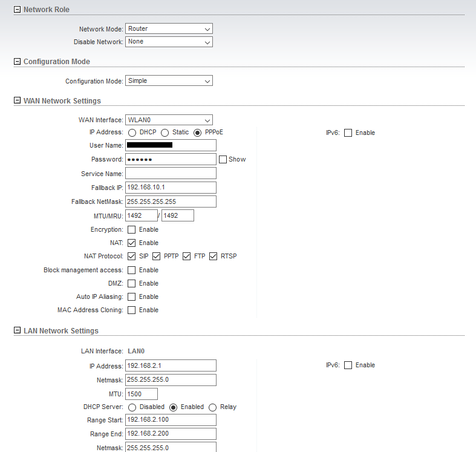Click the LAN IP Address field
Viewport: 476px width, 452px height.
click(171, 365)
